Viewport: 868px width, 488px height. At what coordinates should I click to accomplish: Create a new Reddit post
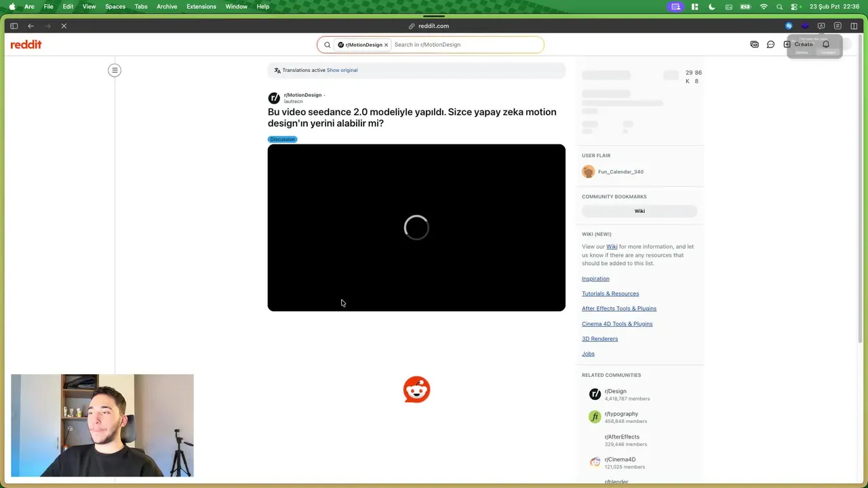point(798,45)
